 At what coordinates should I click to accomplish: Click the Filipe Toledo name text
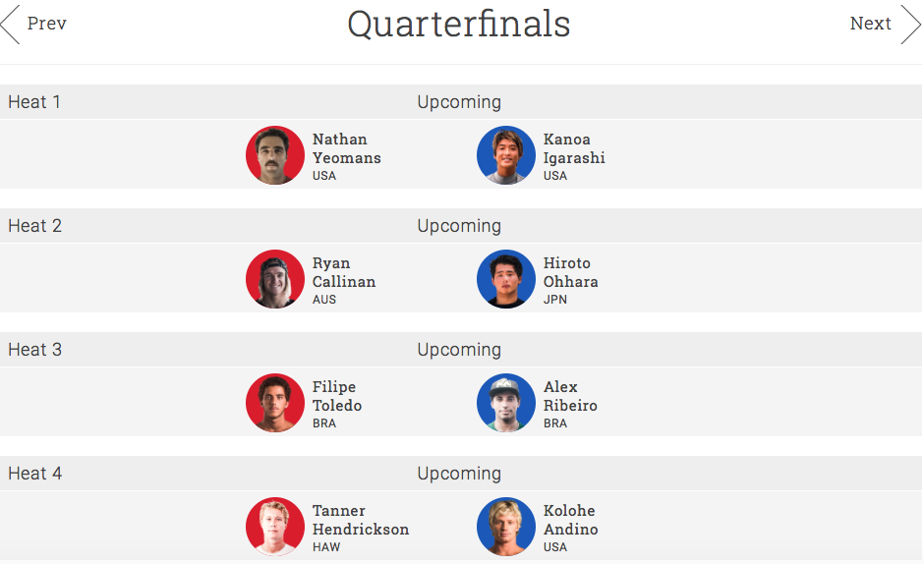[337, 396]
